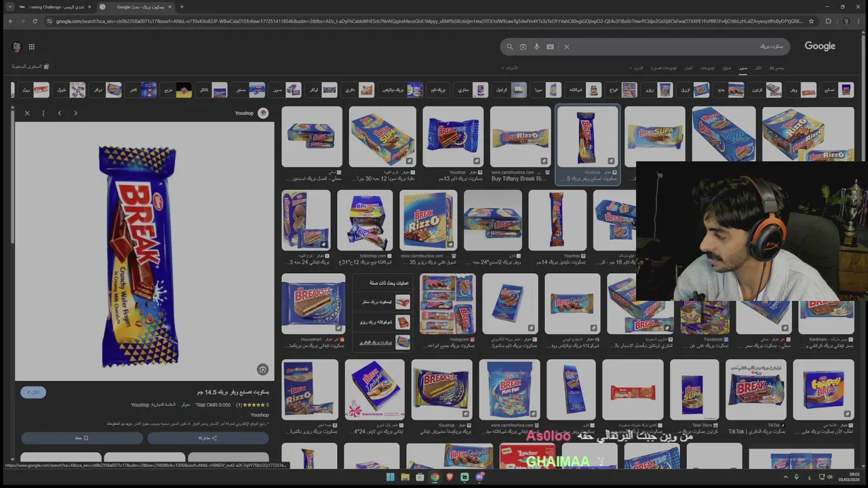
Task: Open the TikTok Break wafer thumbnail
Action: [x=755, y=390]
